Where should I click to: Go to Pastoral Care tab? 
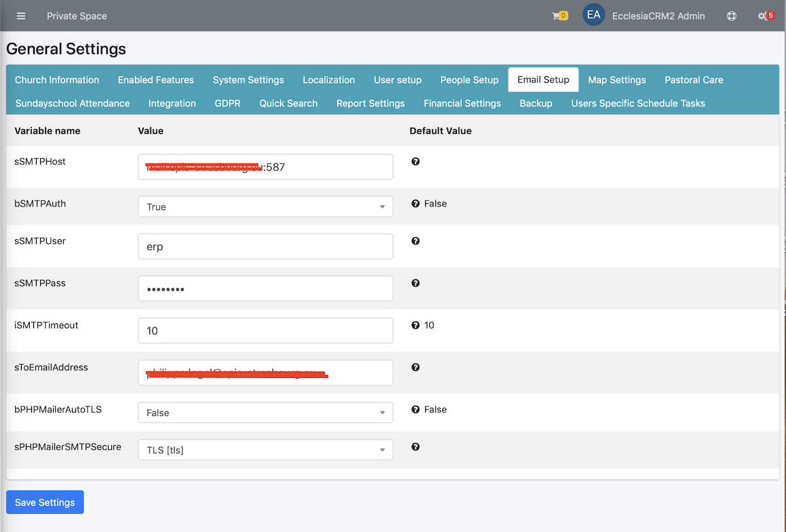tap(694, 79)
